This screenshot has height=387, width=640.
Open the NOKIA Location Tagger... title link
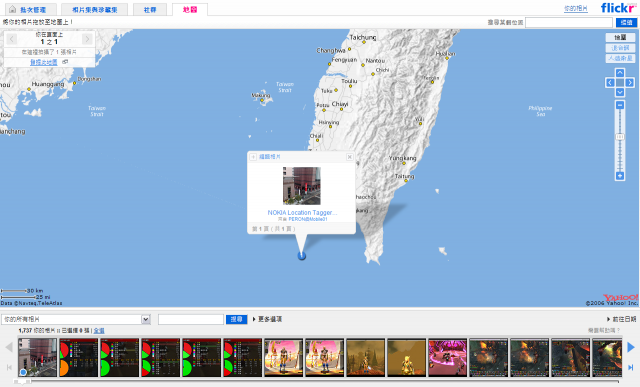tap(302, 212)
